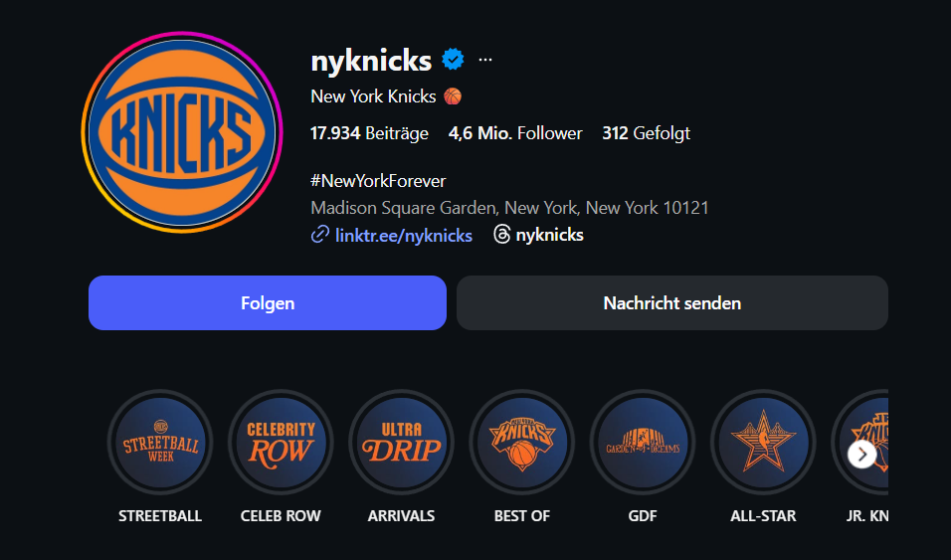Click the nyknicks username heading
This screenshot has height=560, width=951.
click(371, 60)
